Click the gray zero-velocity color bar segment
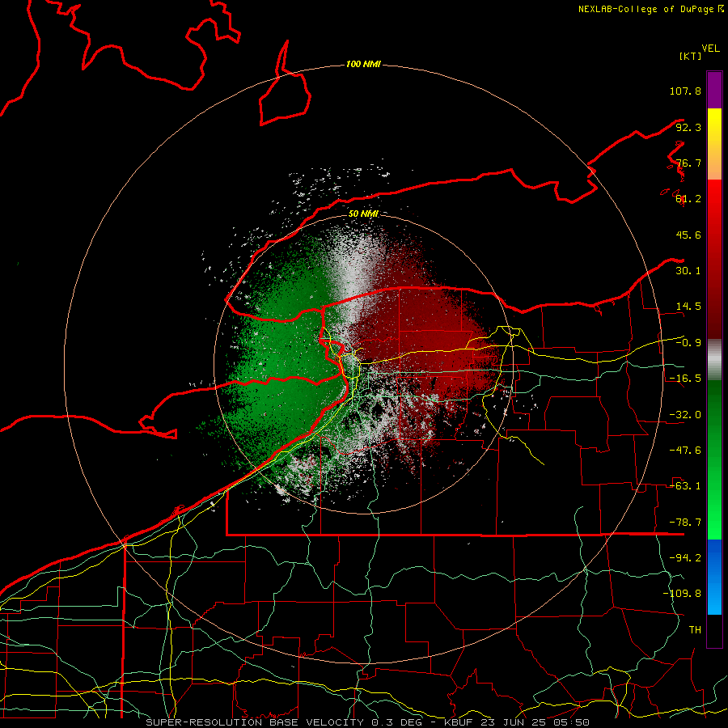The height and width of the screenshot is (728, 728). point(714,360)
